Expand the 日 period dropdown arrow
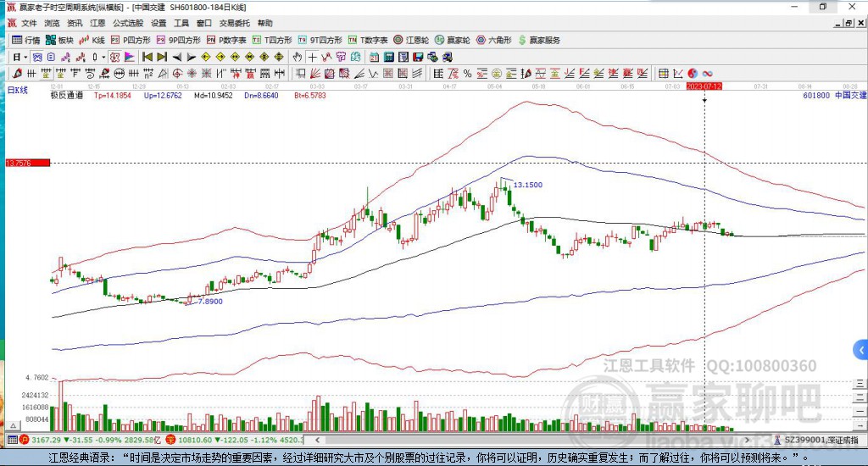This screenshot has width=868, height=466. coord(25,57)
